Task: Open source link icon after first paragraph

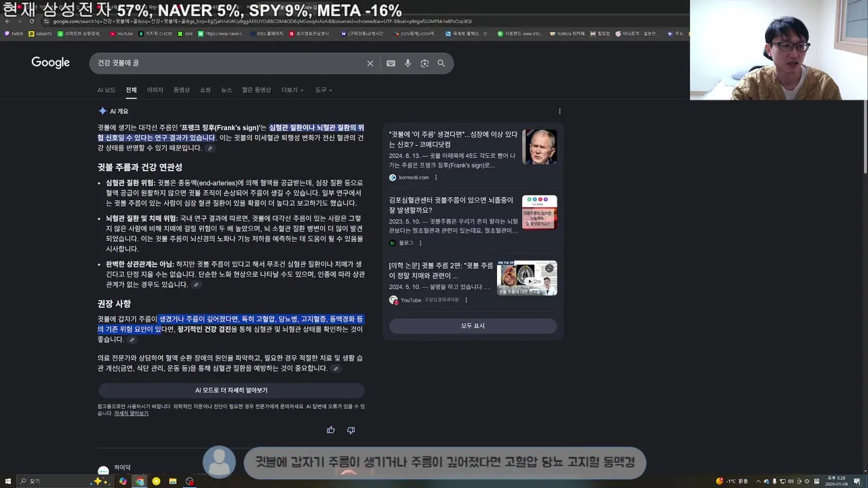Action: 210,148
